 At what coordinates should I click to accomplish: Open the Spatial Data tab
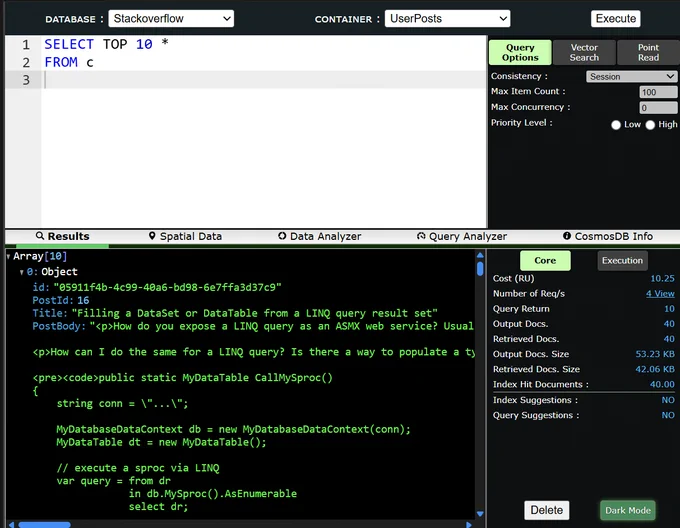pyautogui.click(x=185, y=236)
